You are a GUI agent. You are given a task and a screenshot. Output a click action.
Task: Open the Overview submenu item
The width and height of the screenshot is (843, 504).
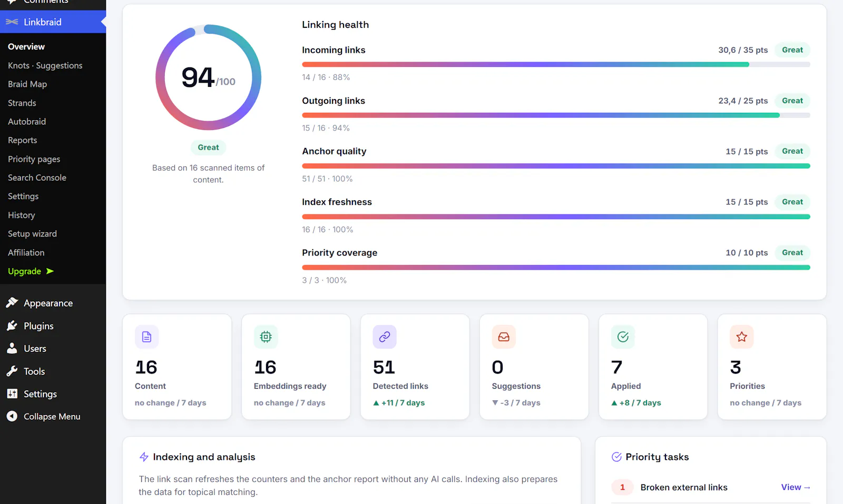point(26,46)
